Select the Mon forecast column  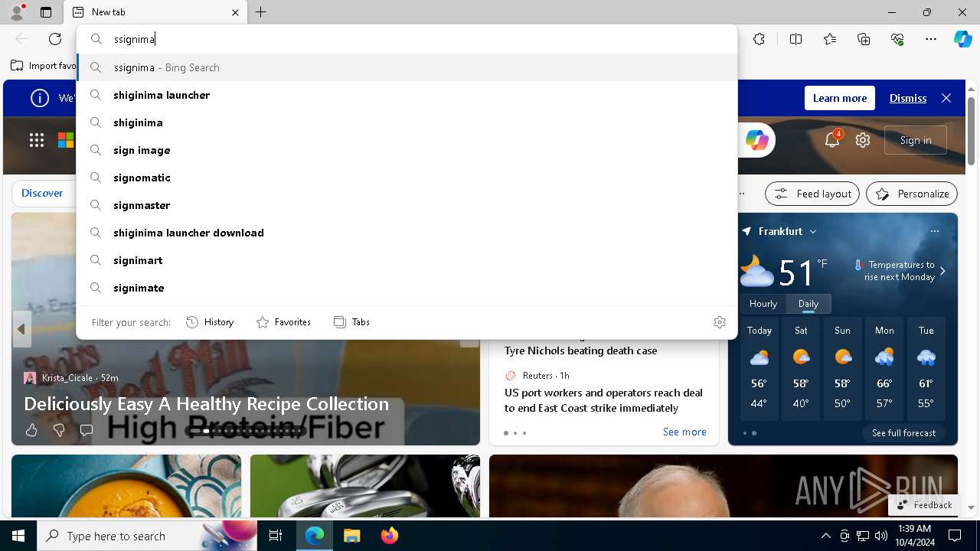(x=884, y=370)
